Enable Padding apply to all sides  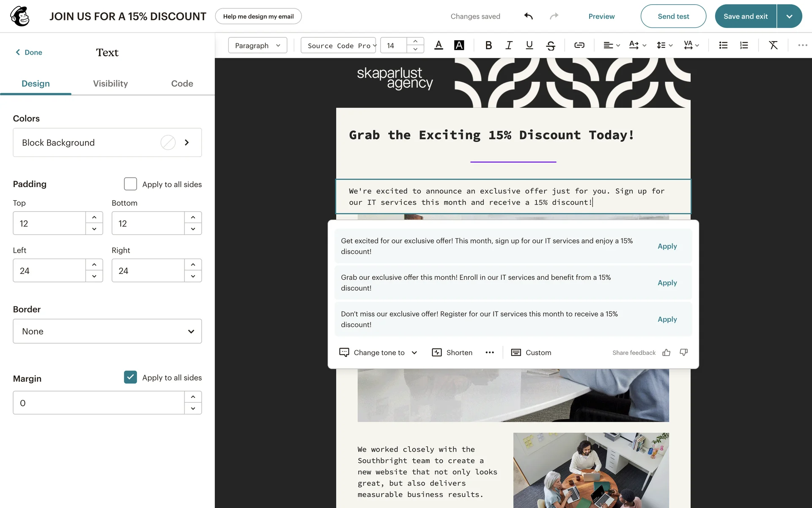pyautogui.click(x=130, y=184)
